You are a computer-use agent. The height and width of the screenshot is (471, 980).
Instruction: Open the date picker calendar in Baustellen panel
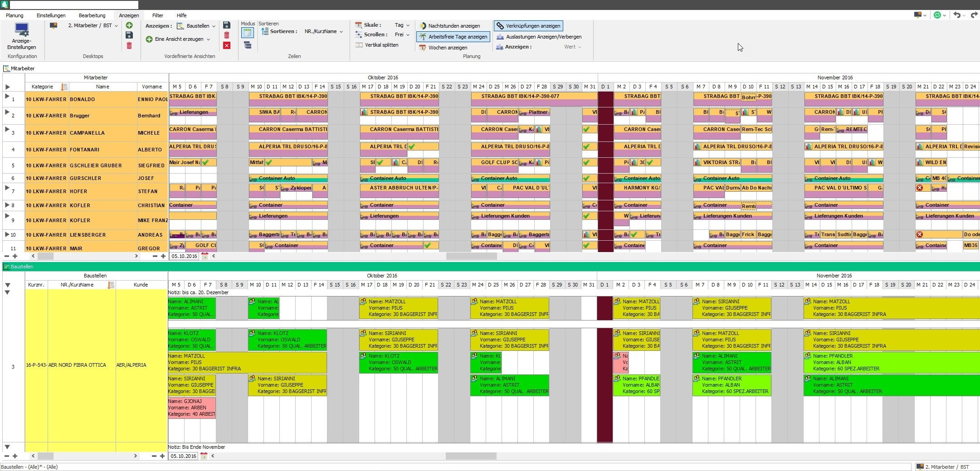pyautogui.click(x=204, y=456)
